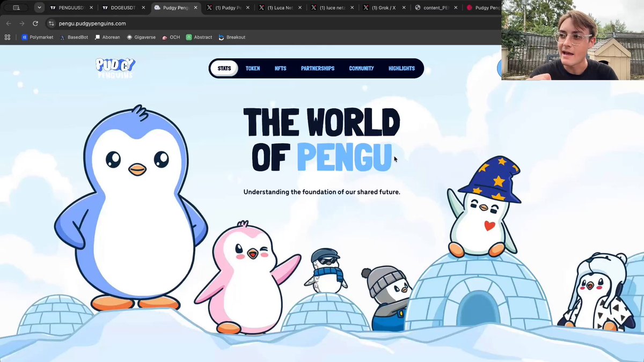Switch to the Luca Netz X tab
644x362 pixels.
280,8
